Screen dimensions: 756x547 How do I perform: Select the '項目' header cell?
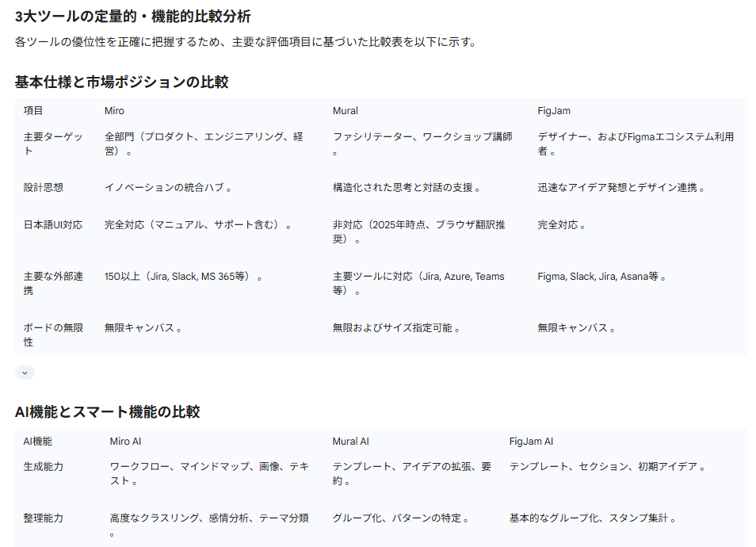[33, 111]
